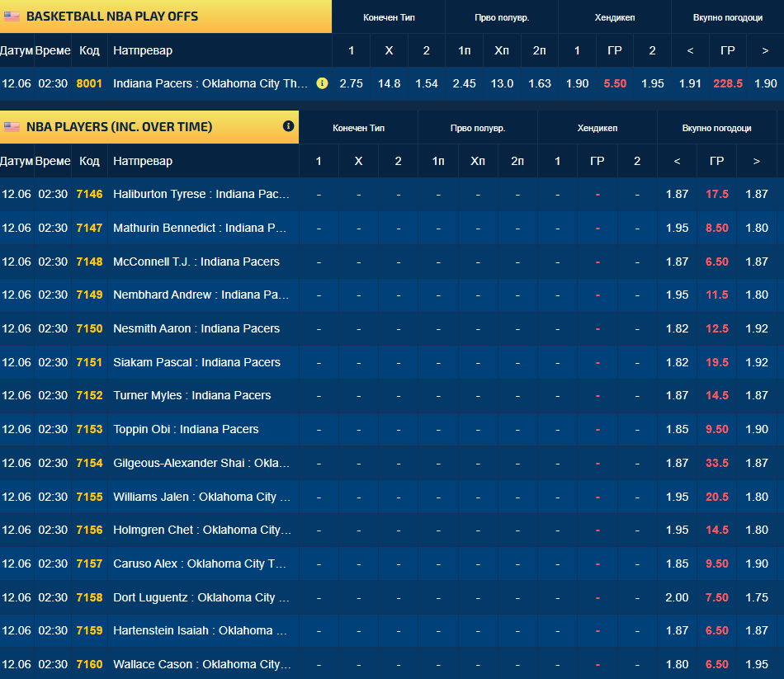Click the Caruso Alex player name
This screenshot has width=784, height=679.
pos(200,563)
